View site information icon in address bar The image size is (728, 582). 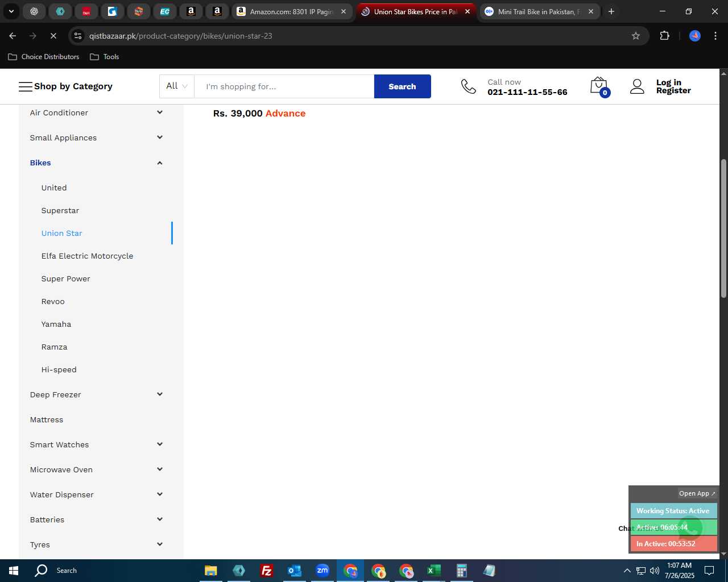pos(78,36)
